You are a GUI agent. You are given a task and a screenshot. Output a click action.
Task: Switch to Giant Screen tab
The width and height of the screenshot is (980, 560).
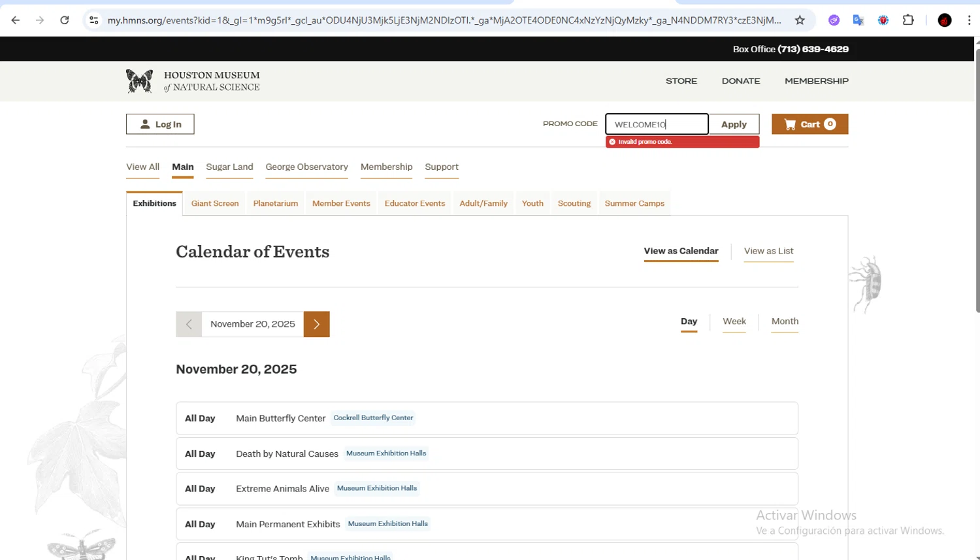tap(215, 203)
